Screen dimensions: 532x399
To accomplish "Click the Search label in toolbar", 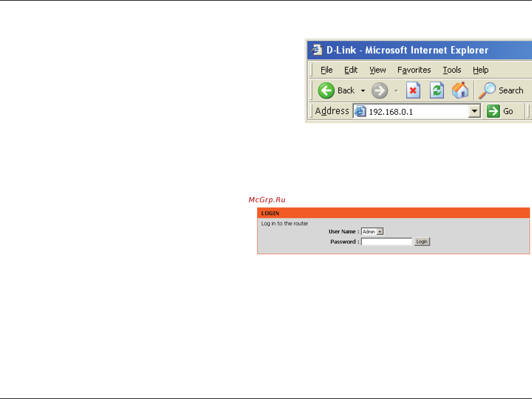I will click(511, 91).
